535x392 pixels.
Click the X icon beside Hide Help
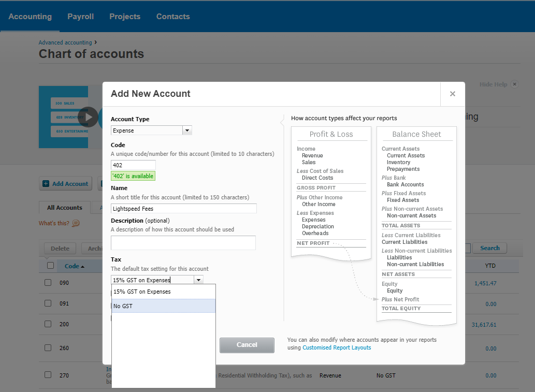[x=514, y=84]
